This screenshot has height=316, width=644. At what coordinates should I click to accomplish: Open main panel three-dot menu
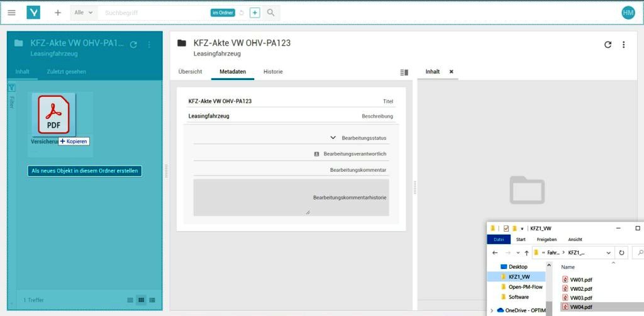(623, 45)
